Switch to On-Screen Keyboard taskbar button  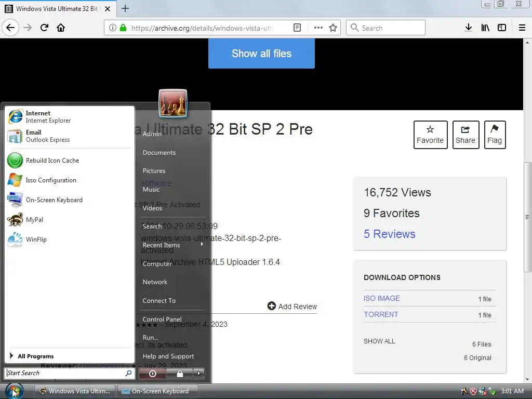click(158, 391)
